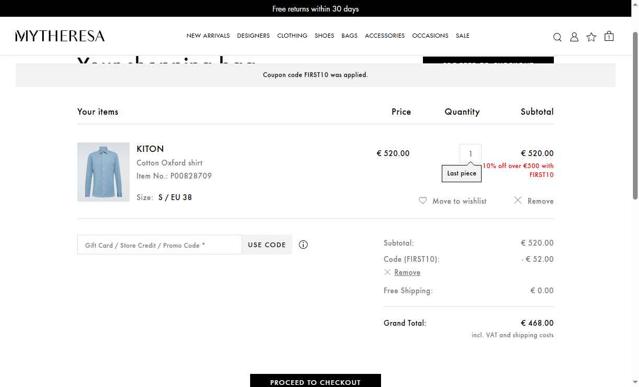Focus the Gift Card / Promo Code field

coord(159,244)
